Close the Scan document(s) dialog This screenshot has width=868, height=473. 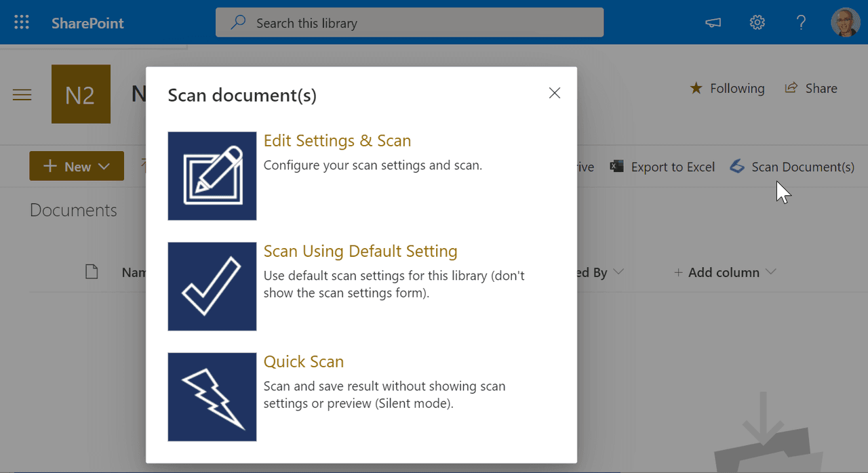point(555,94)
